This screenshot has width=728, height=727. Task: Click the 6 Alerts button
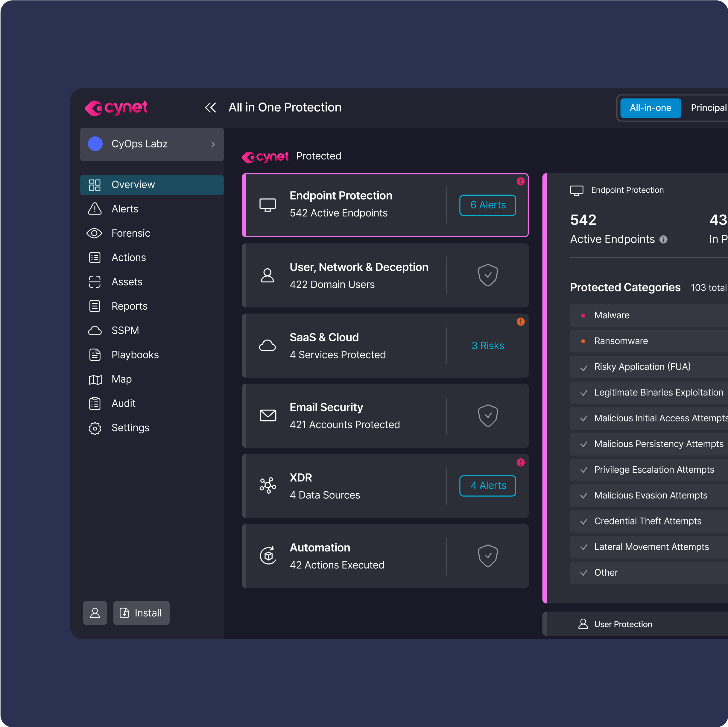click(488, 205)
